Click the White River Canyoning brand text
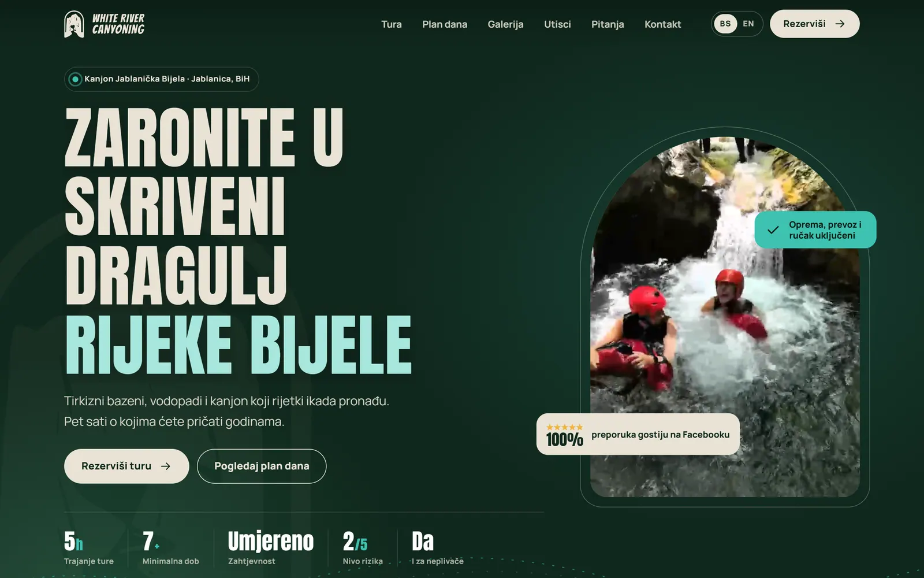This screenshot has height=578, width=924. click(x=118, y=24)
